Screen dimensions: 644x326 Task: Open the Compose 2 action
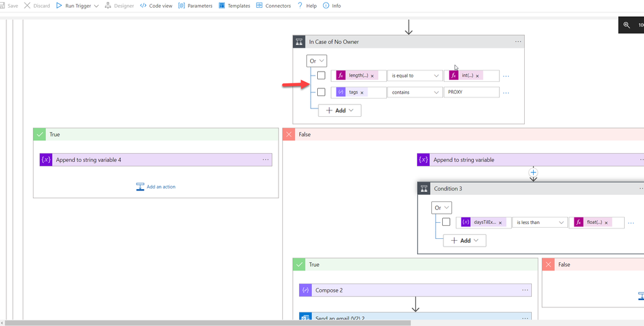415,290
